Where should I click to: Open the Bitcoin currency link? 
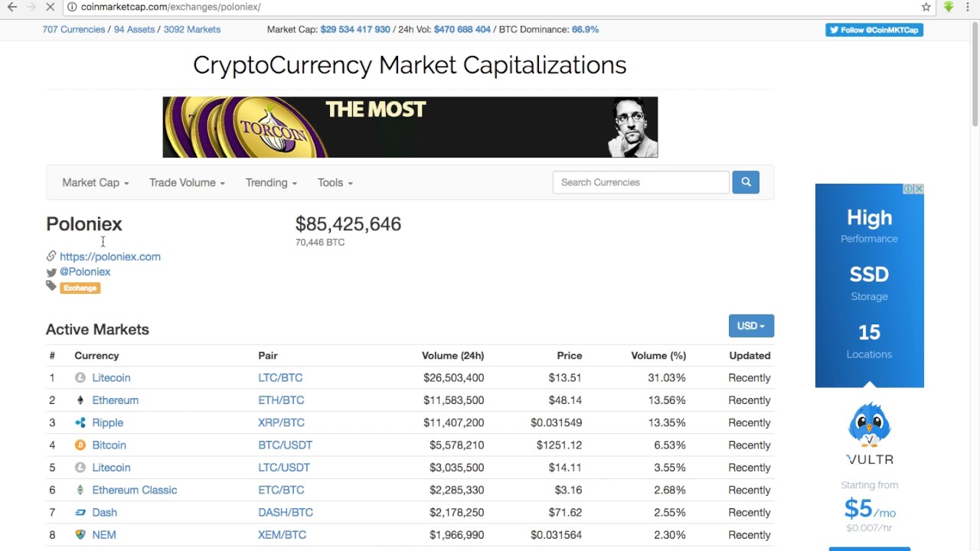(x=109, y=445)
